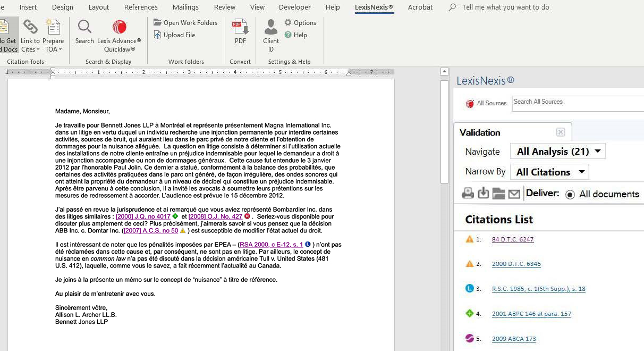Open citation 2009 ABCA 173
Screen dimensions: 644x351
(x=514, y=339)
